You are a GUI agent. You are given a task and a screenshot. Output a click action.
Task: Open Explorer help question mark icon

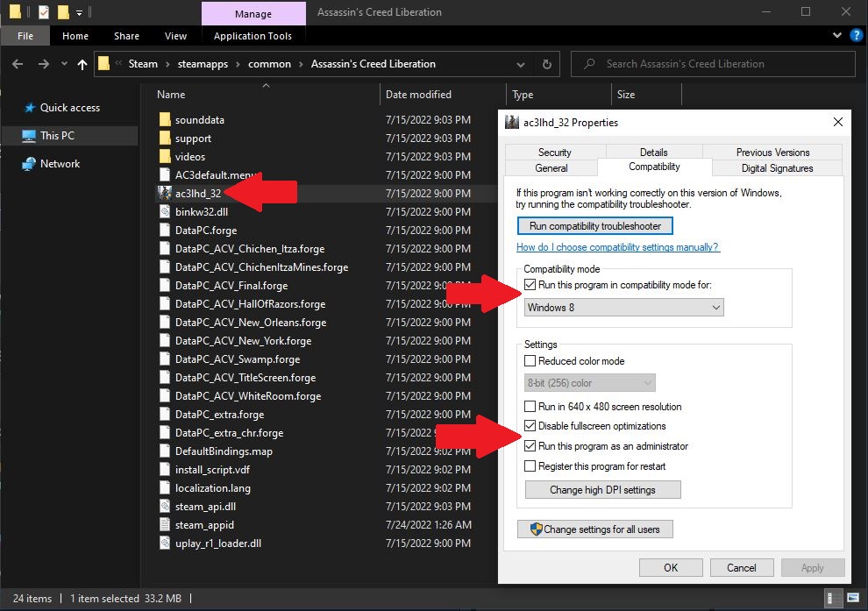tap(856, 35)
